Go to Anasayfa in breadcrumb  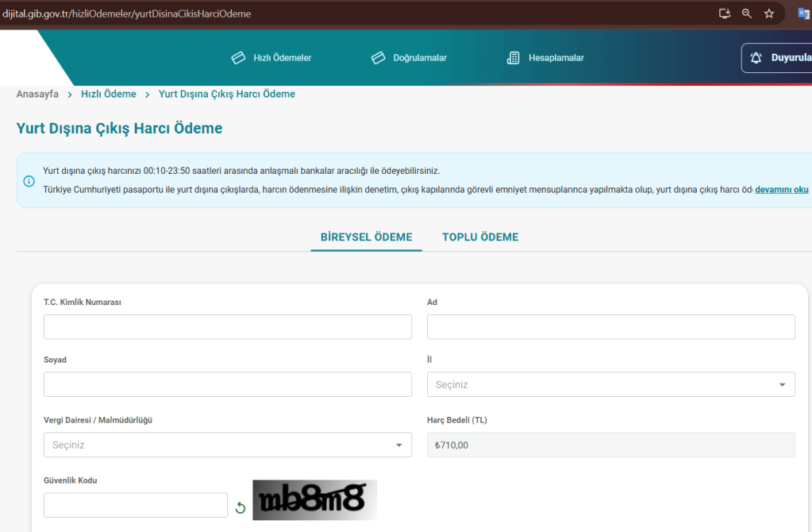tap(37, 94)
